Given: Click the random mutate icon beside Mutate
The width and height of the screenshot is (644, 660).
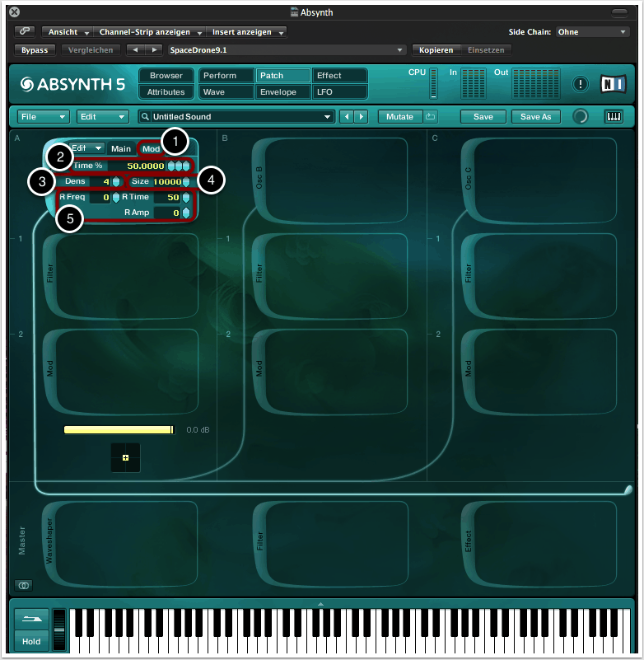Looking at the screenshot, I should [431, 116].
